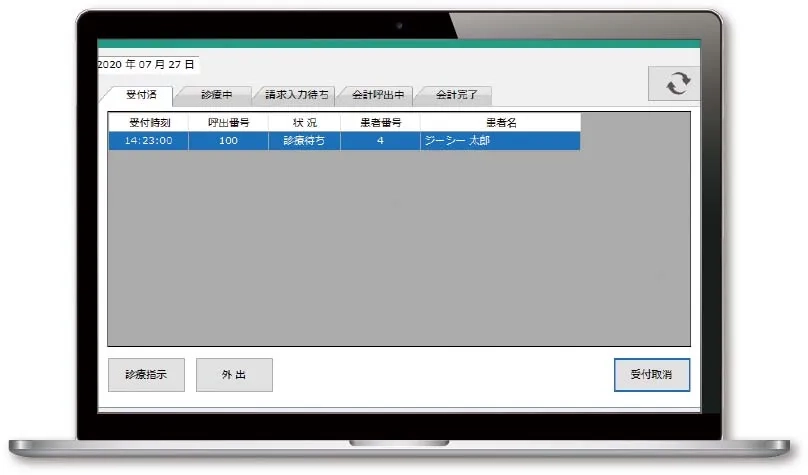Go to the 会計呼出中 tab

pos(376,95)
